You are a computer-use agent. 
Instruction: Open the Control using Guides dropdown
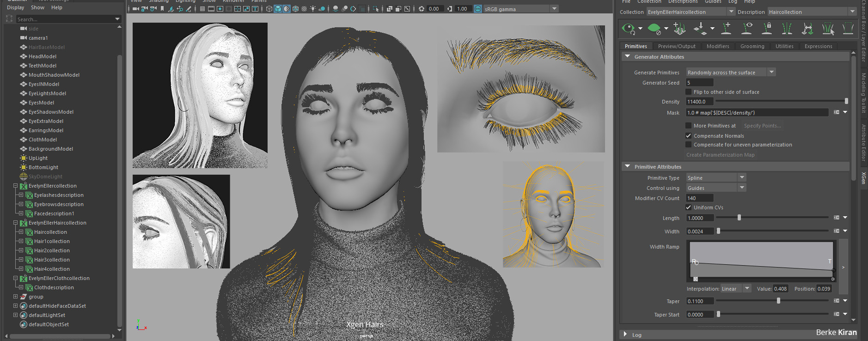click(x=715, y=188)
